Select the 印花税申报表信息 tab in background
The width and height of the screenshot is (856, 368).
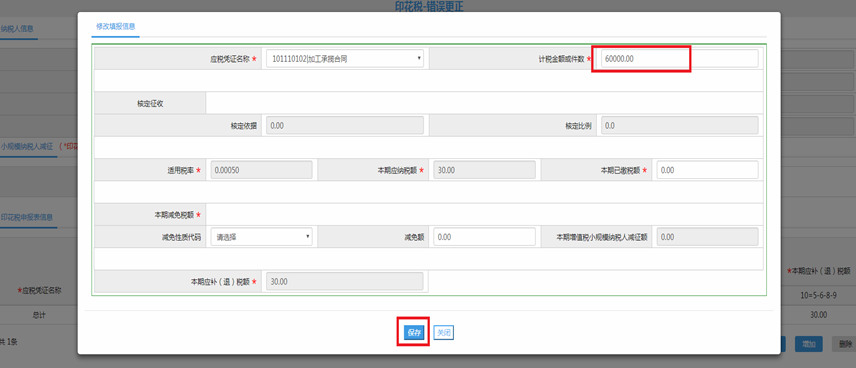(27, 217)
